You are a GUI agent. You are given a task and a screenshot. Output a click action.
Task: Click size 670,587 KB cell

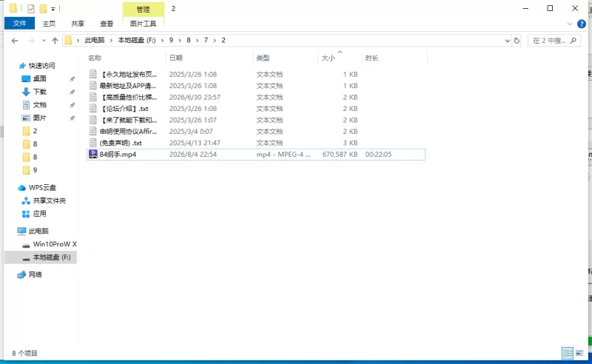click(x=340, y=154)
